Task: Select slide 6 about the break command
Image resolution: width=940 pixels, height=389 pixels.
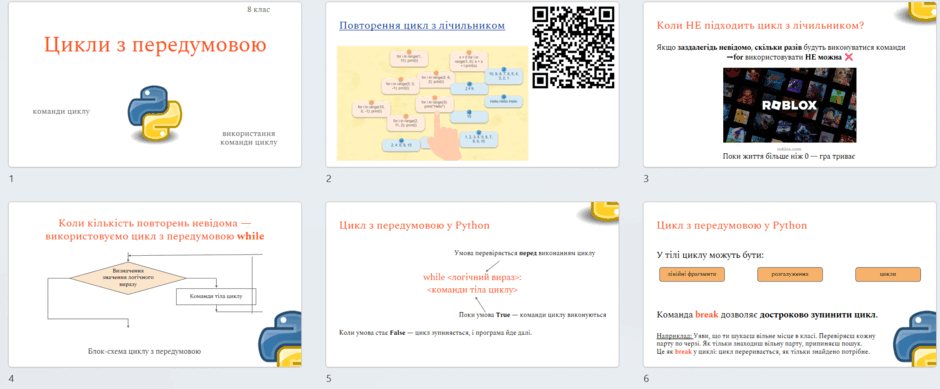Action: [790, 284]
